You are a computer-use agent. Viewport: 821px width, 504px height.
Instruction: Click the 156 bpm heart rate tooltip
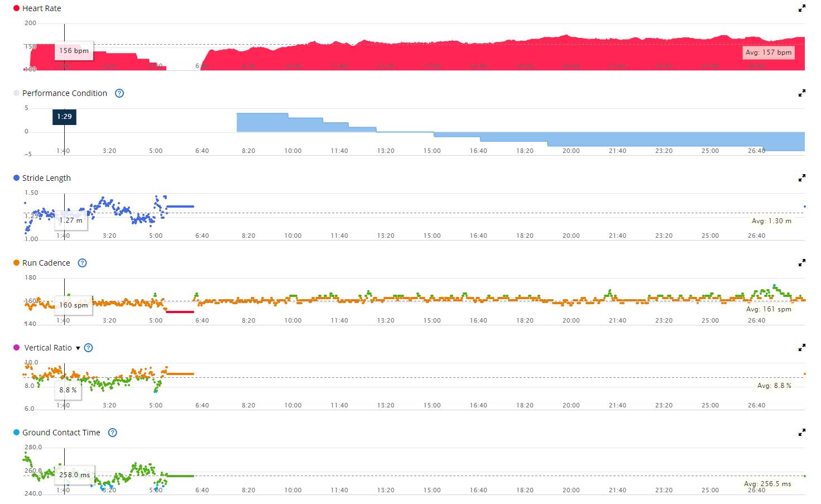pos(74,51)
